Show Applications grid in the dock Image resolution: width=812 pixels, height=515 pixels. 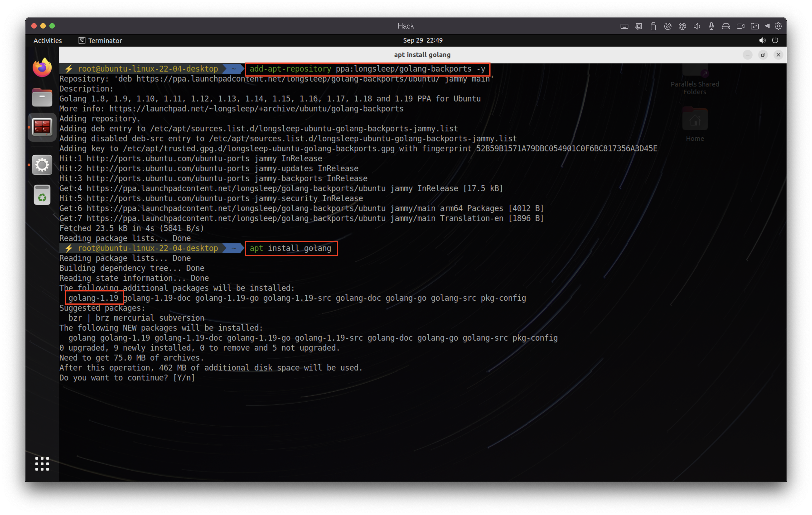(42, 464)
